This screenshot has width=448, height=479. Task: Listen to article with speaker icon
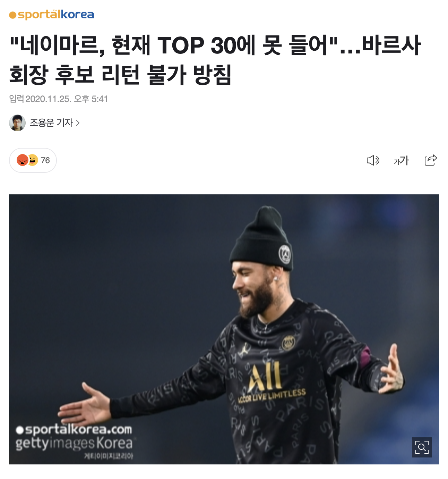click(373, 160)
